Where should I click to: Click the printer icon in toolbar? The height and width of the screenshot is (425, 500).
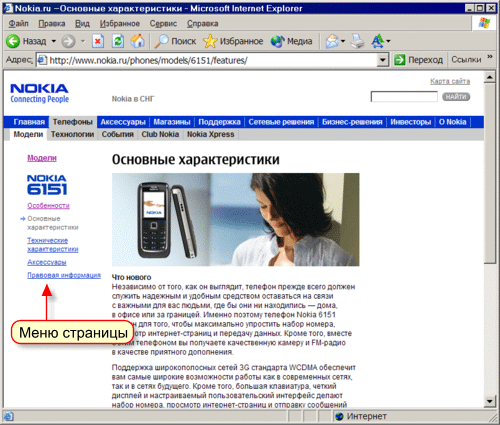pos(358,41)
